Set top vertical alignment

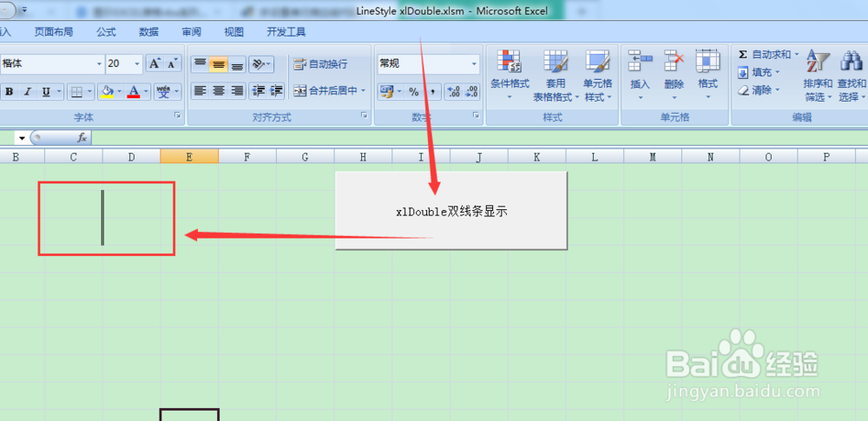click(x=200, y=64)
